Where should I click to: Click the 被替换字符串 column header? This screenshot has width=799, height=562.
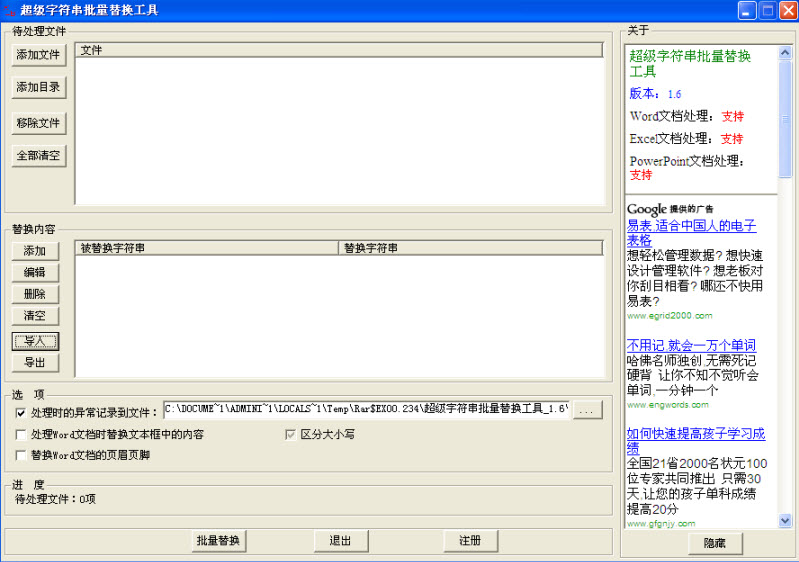(206, 248)
